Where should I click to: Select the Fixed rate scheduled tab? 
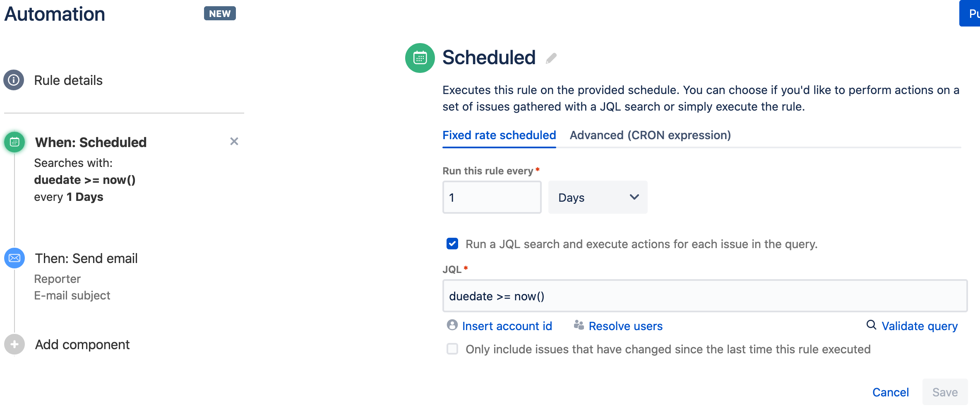[499, 135]
